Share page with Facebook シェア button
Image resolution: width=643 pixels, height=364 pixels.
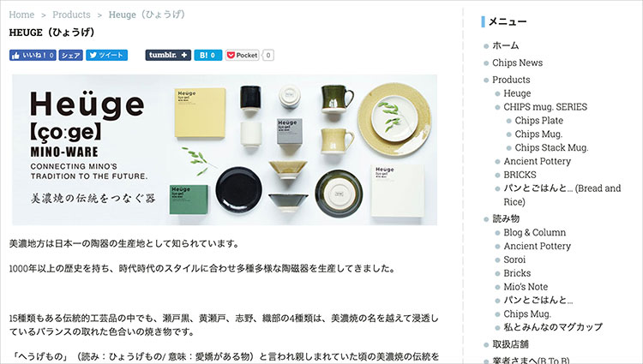[x=71, y=56]
